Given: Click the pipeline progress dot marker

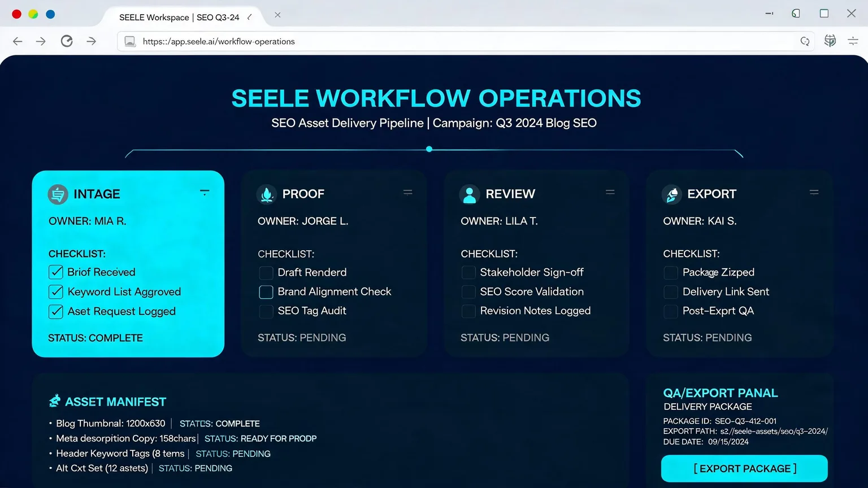Looking at the screenshot, I should [429, 149].
